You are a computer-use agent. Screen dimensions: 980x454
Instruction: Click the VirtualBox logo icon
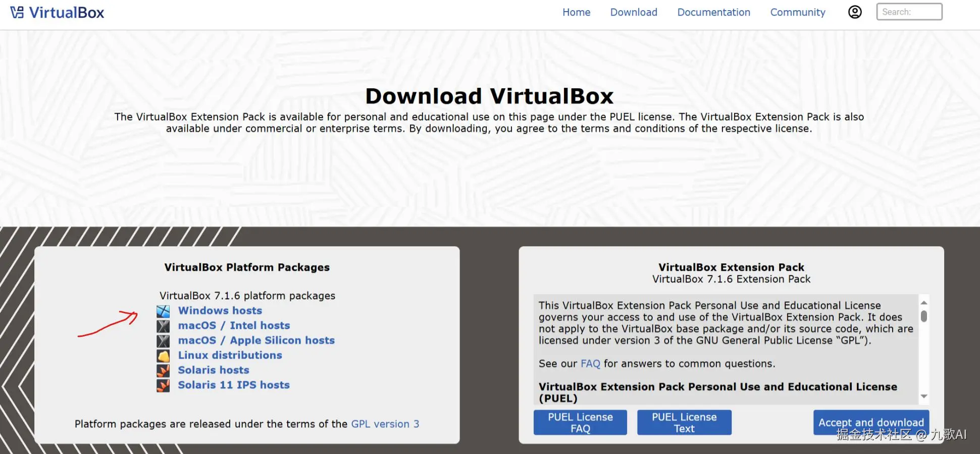coord(17,13)
